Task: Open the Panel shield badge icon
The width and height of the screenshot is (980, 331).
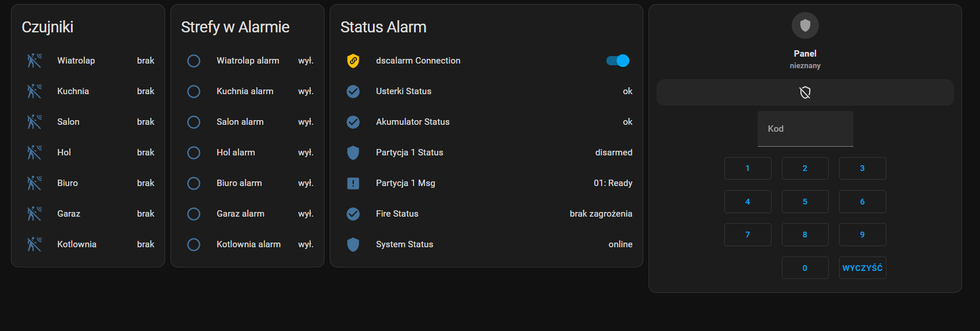Action: click(805, 25)
